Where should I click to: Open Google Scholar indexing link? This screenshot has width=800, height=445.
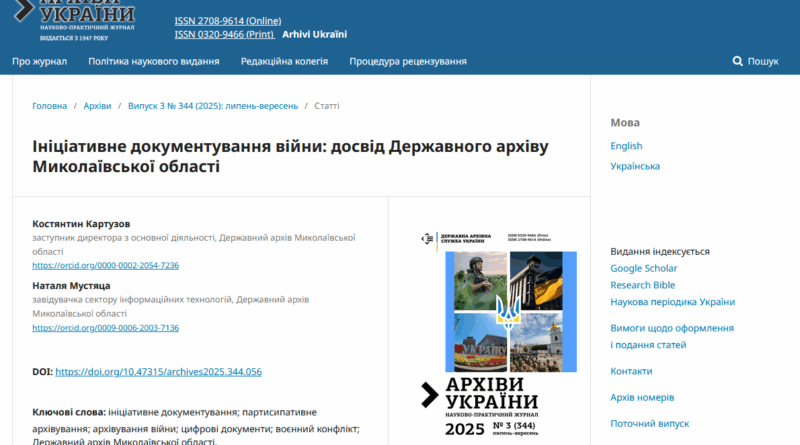point(644,268)
